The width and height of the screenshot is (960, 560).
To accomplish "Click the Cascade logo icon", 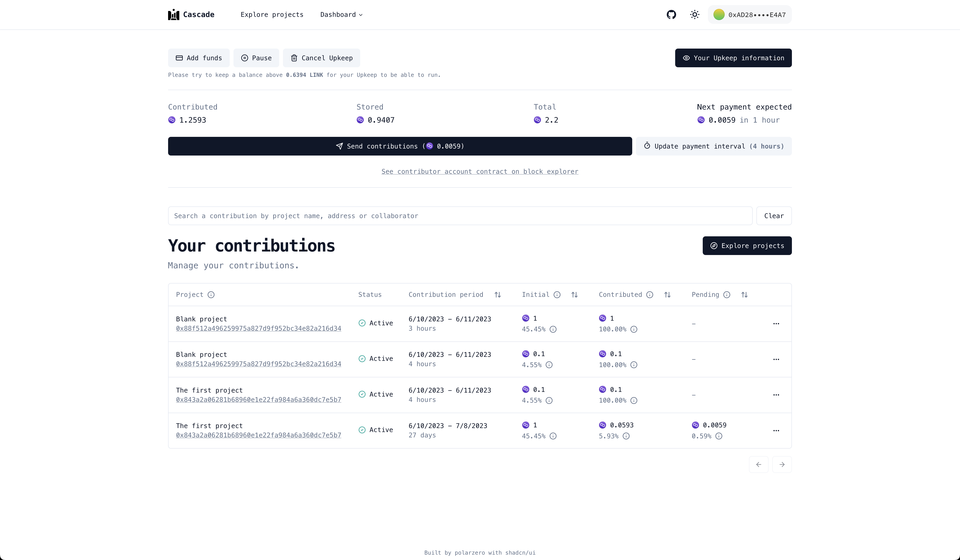I will (x=174, y=14).
